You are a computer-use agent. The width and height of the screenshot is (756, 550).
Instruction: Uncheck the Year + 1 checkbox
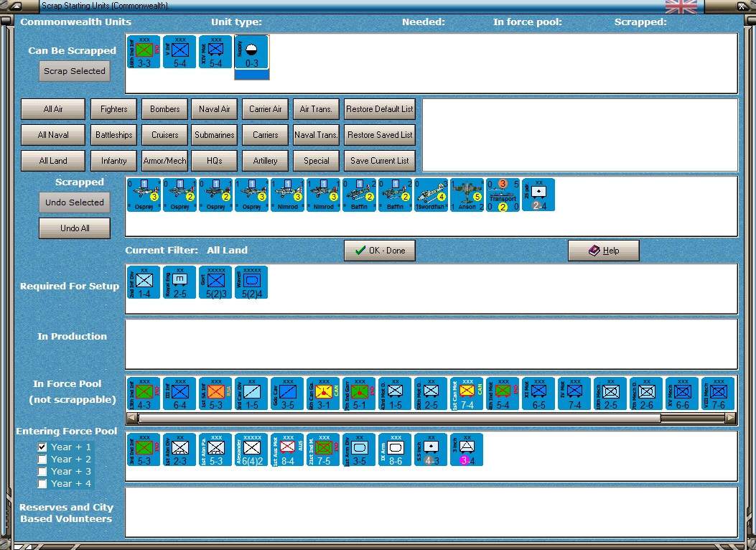[42, 447]
